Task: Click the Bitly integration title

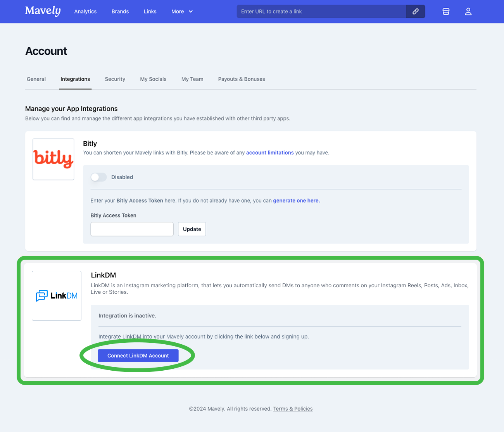Action: (90, 144)
